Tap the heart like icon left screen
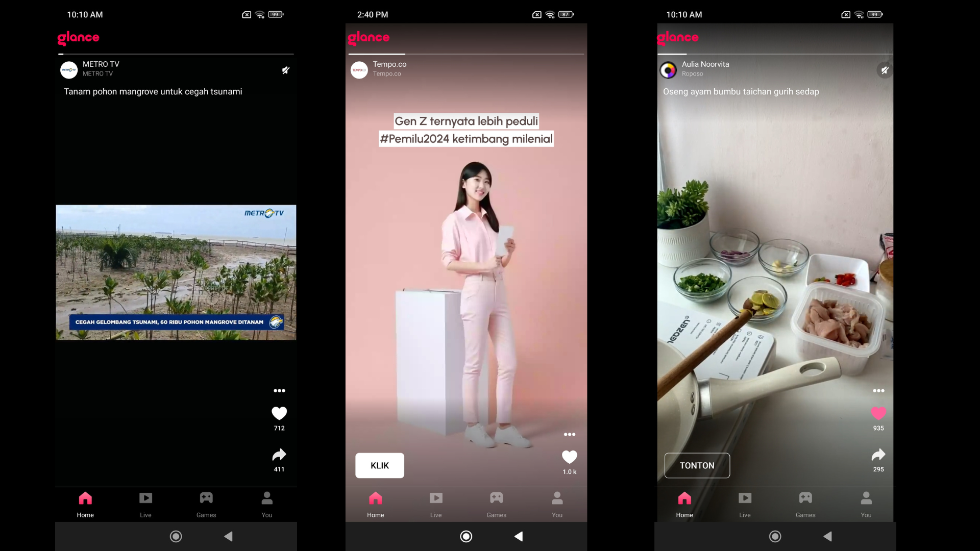The height and width of the screenshot is (551, 980). 279,413
